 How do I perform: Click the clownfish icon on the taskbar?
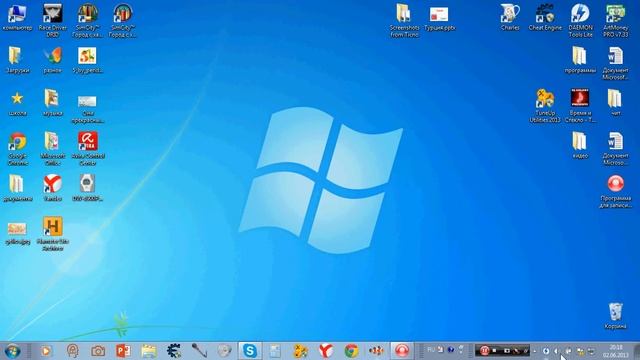pyautogui.click(x=376, y=351)
